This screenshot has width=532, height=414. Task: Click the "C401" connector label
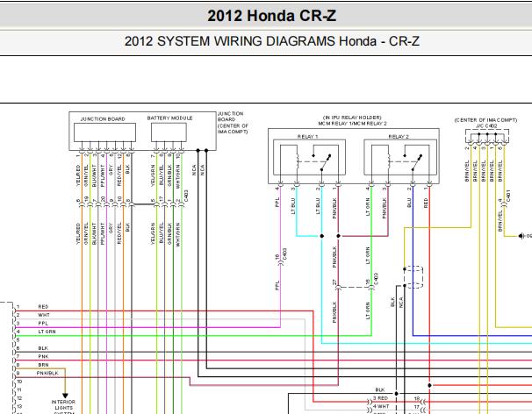coord(508,196)
